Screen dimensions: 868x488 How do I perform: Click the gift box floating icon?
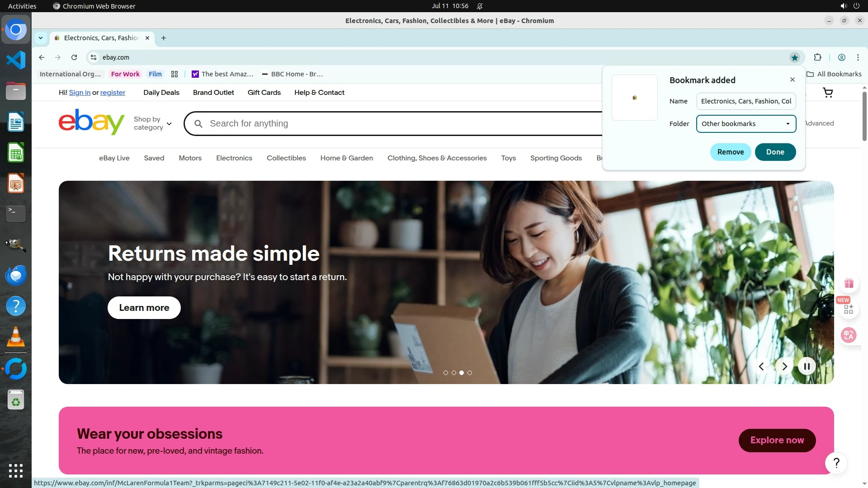tap(849, 283)
